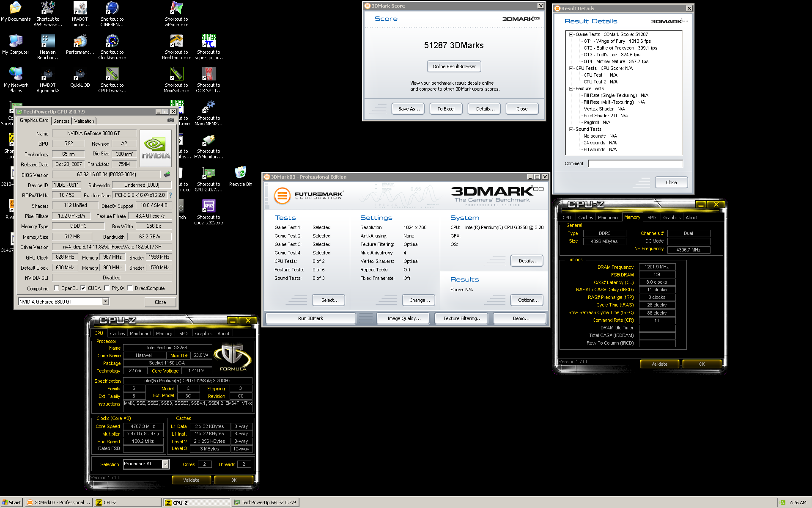Switch to Sensors tab in GPU-Z
This screenshot has height=508, width=812.
(x=61, y=121)
